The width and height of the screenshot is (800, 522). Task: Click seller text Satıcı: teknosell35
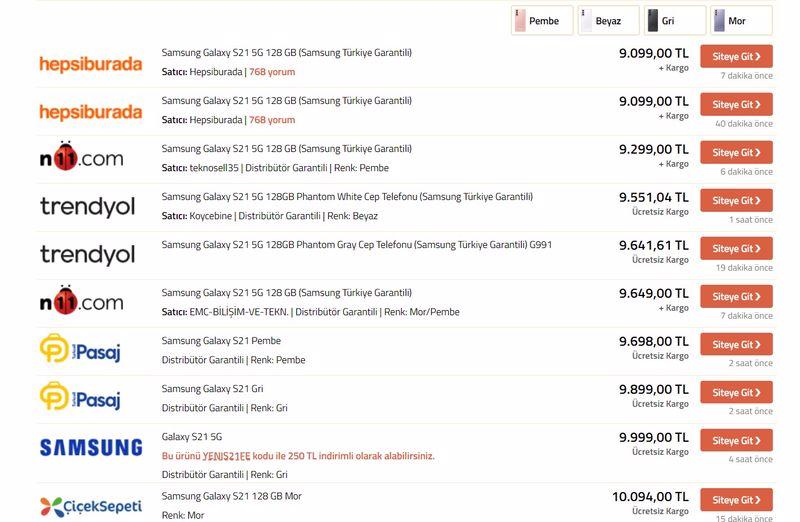coord(200,168)
